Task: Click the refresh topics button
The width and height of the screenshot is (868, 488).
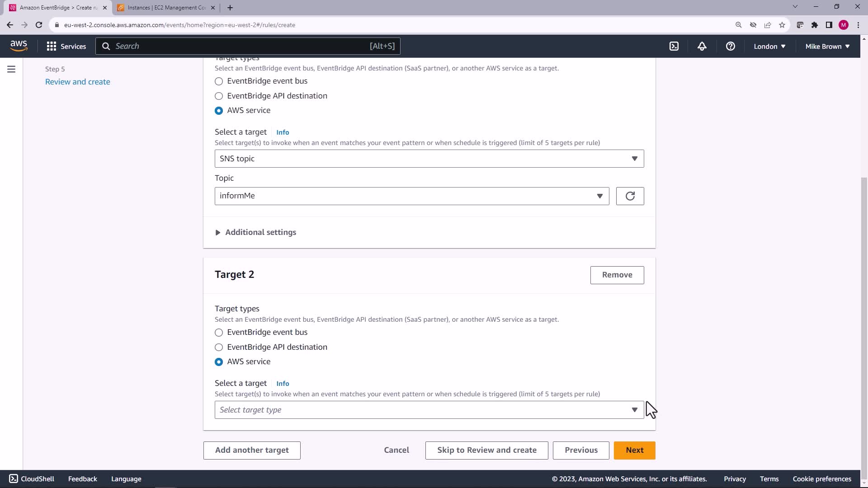Action: [630, 196]
